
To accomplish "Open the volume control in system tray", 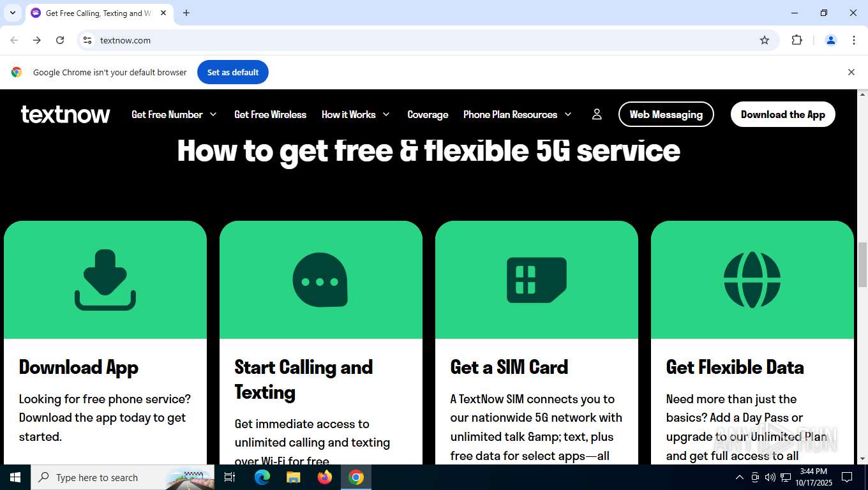I will 770,477.
